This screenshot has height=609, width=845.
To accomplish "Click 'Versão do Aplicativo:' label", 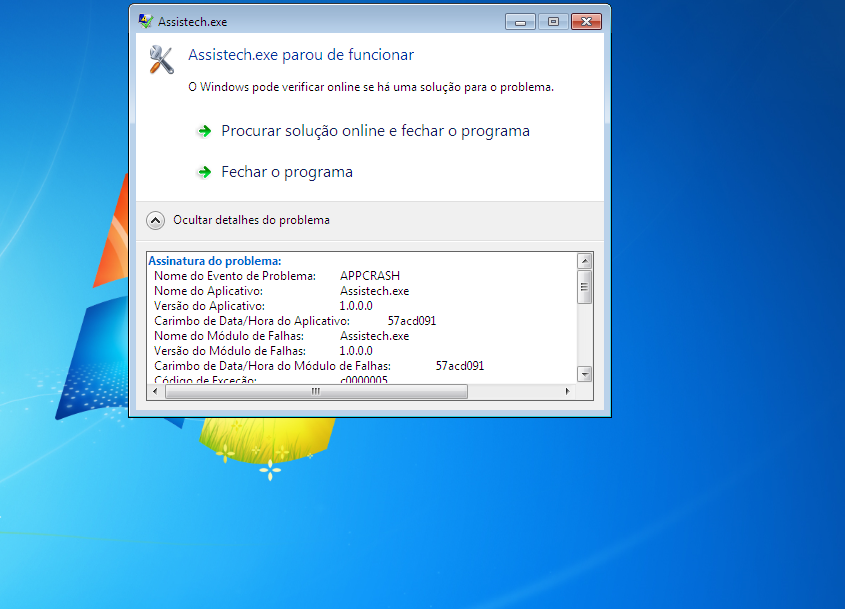I will (x=210, y=306).
